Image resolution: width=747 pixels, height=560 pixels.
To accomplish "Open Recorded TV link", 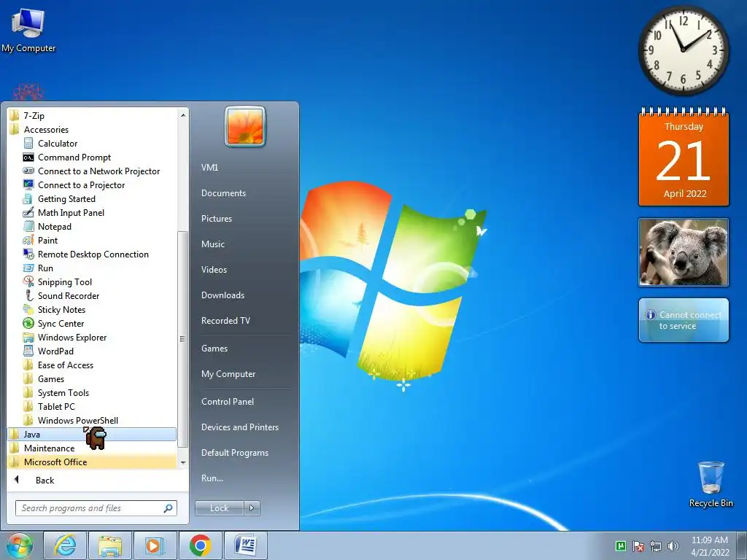I will (x=225, y=321).
